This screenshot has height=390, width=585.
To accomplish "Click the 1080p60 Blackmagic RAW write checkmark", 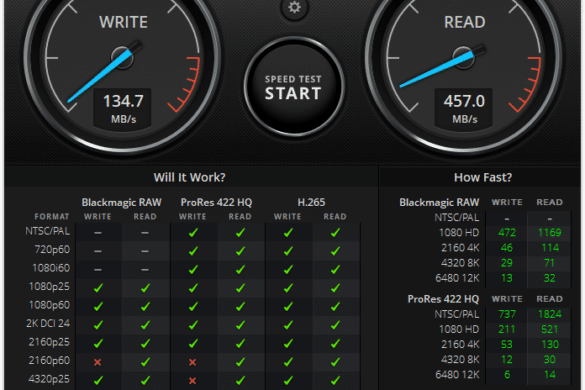I will pos(98,306).
